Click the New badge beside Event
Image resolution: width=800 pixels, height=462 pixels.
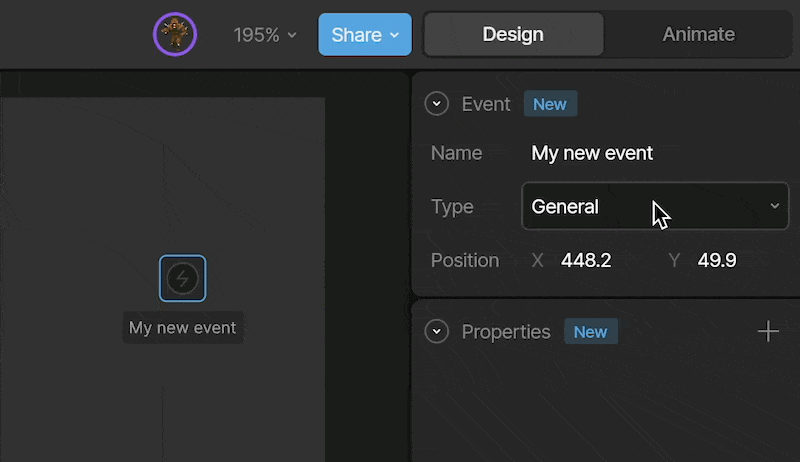(x=550, y=104)
